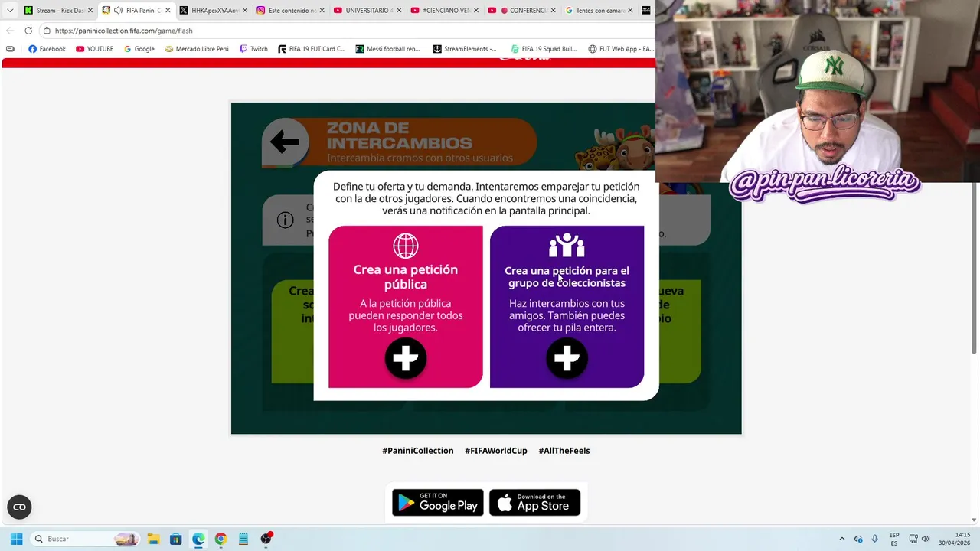Open the Facebook bookmark

(x=47, y=49)
